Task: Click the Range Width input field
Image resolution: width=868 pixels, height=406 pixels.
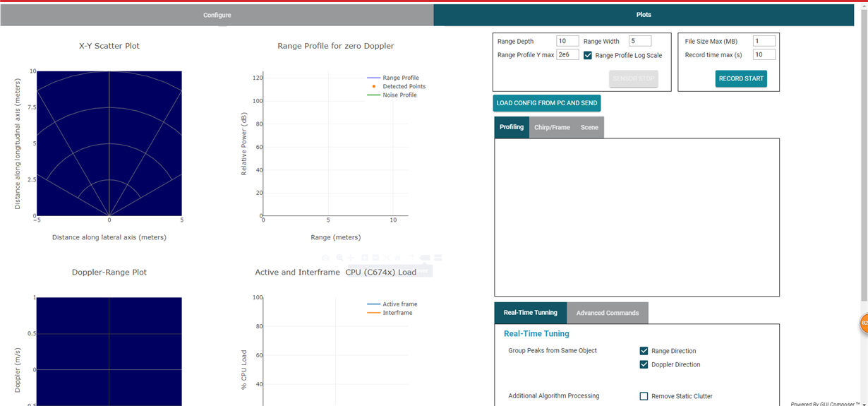Action: (640, 41)
